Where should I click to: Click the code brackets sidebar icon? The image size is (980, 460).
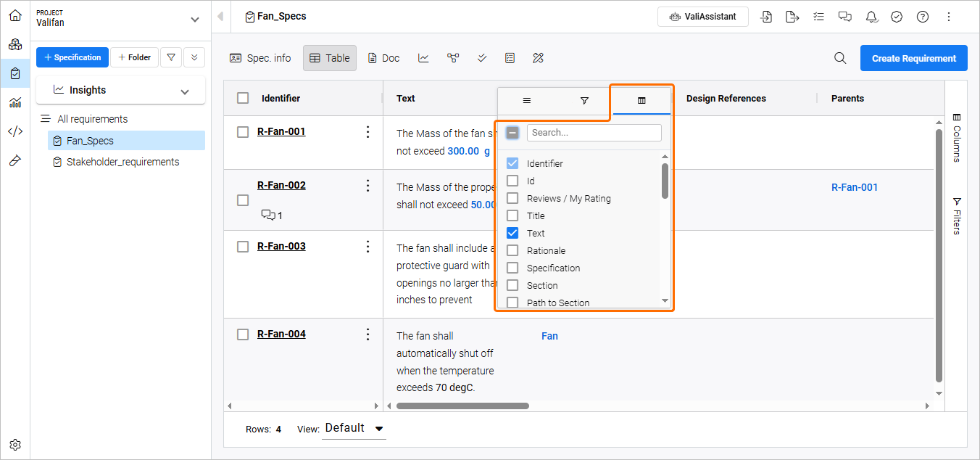15,131
